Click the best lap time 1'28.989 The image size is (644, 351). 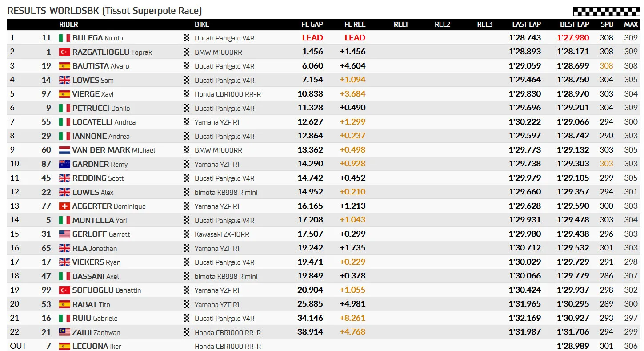pyautogui.click(x=573, y=346)
